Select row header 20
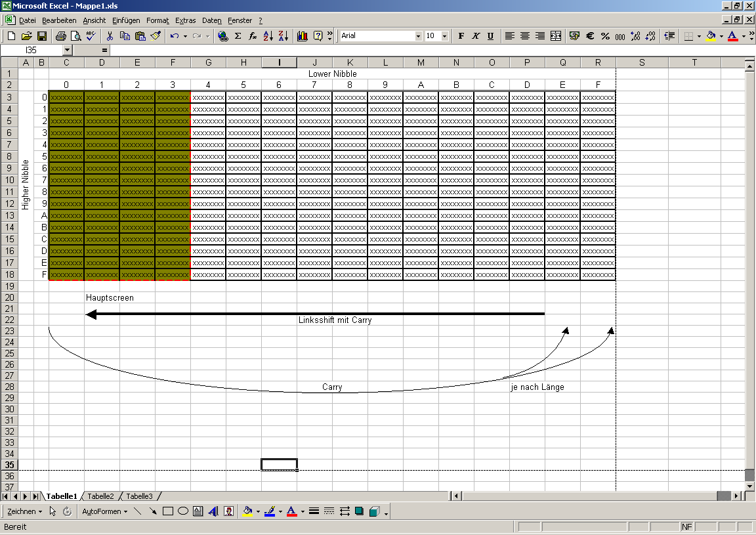The width and height of the screenshot is (756, 535). pos(9,297)
